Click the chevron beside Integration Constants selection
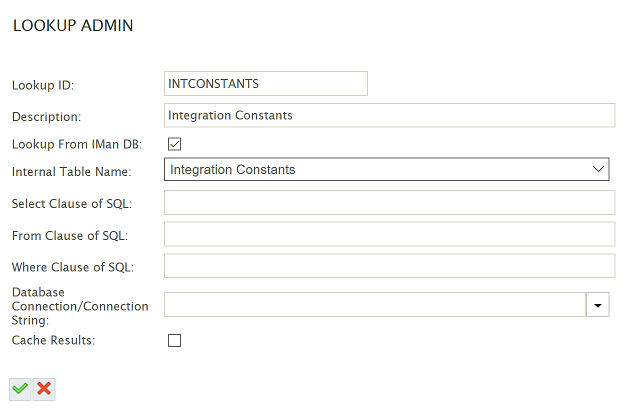This screenshot has height=415, width=630. [x=598, y=169]
